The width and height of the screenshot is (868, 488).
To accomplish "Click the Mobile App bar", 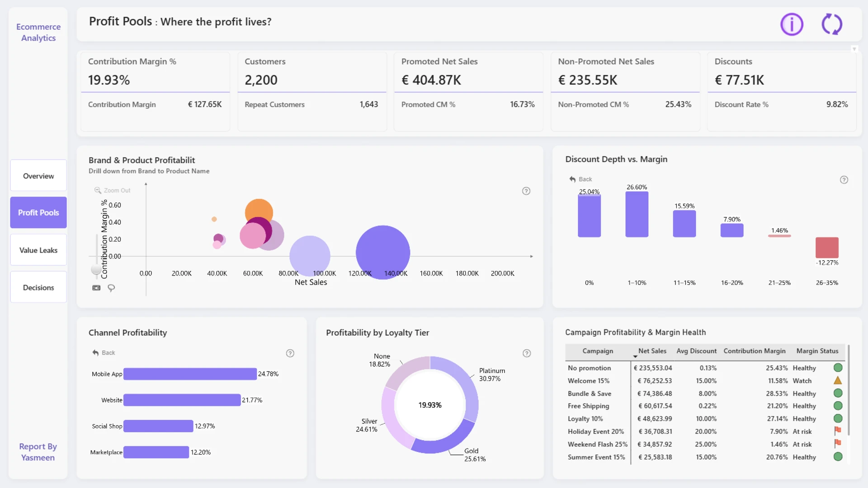I will click(x=190, y=374).
